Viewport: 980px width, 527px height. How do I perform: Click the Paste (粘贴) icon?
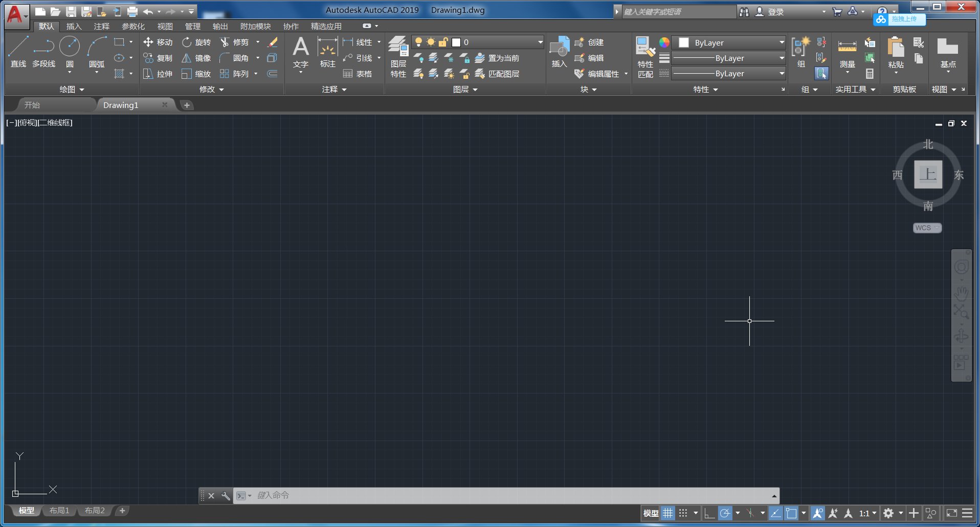[896, 54]
